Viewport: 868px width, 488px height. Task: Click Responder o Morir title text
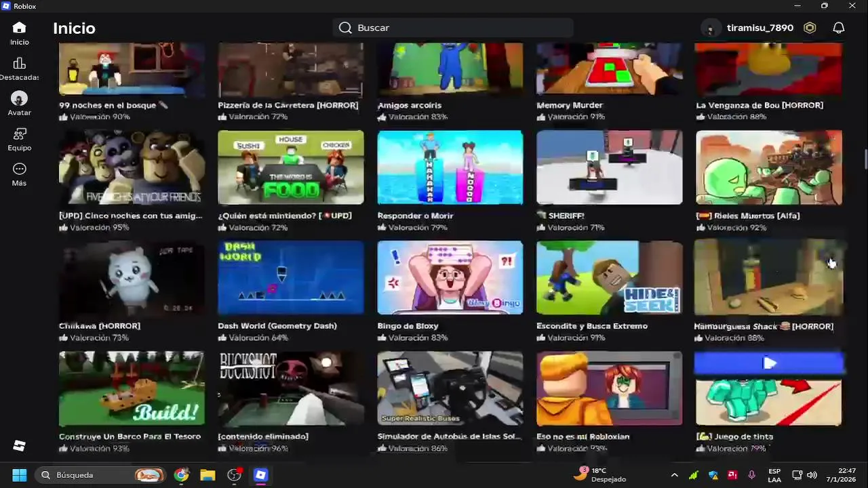416,216
